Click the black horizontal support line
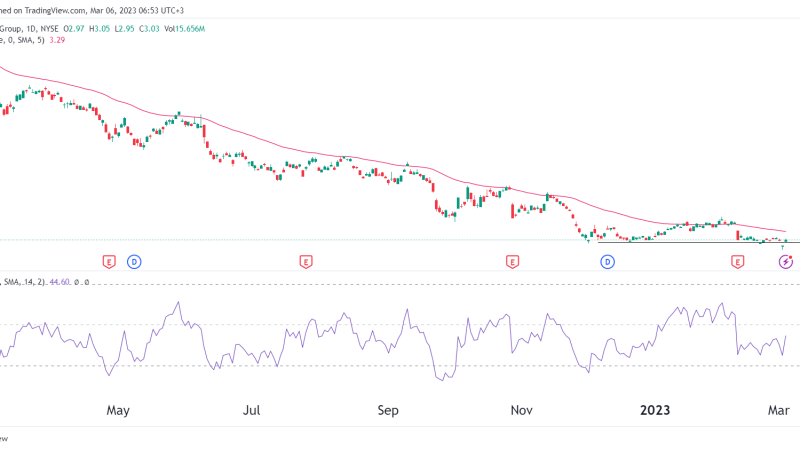Image resolution: width=800 pixels, height=450 pixels. [x=690, y=242]
